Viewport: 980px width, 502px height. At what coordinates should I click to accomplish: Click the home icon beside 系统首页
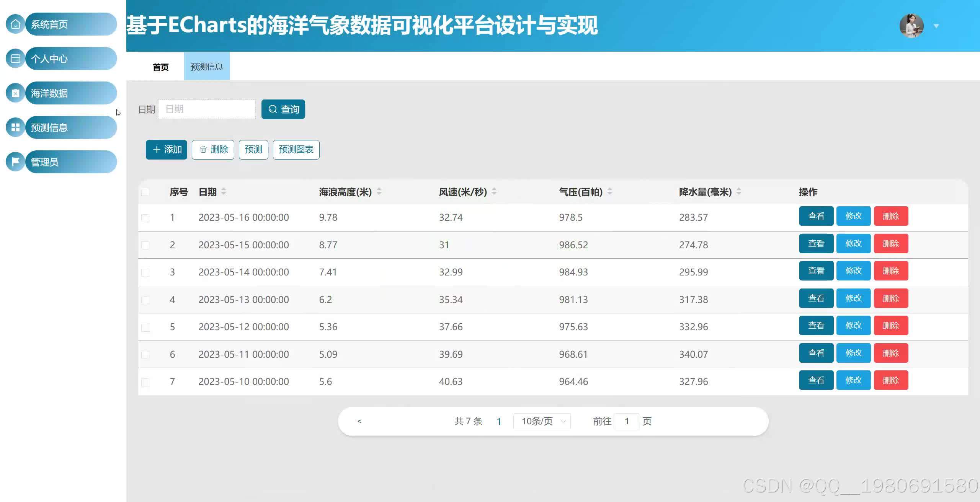(x=15, y=24)
